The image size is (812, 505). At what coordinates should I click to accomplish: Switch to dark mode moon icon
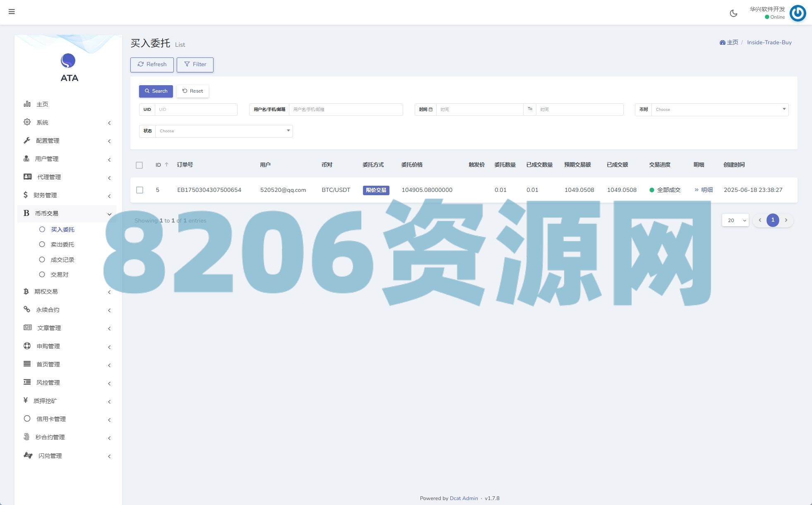click(x=733, y=13)
